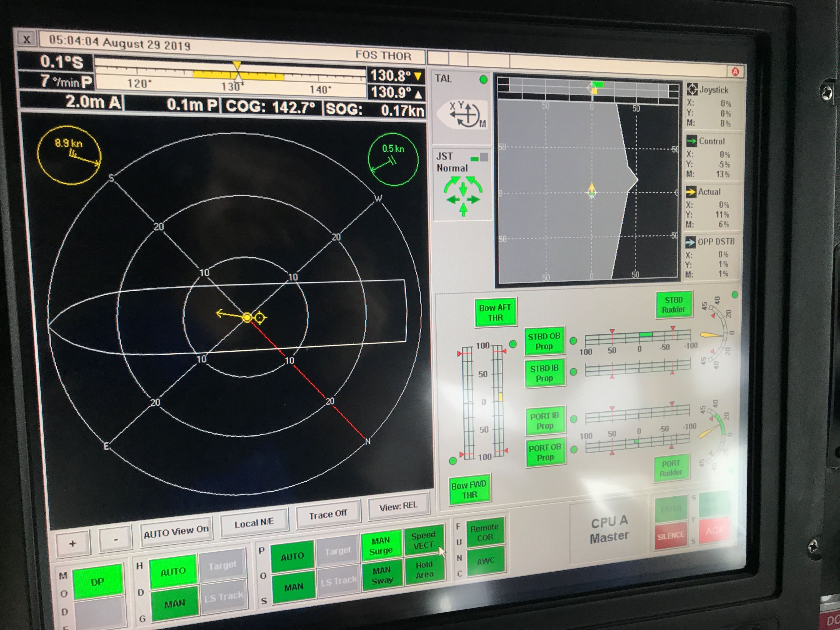The width and height of the screenshot is (840, 630).
Task: Close the DP window with X button
Action: [27, 39]
